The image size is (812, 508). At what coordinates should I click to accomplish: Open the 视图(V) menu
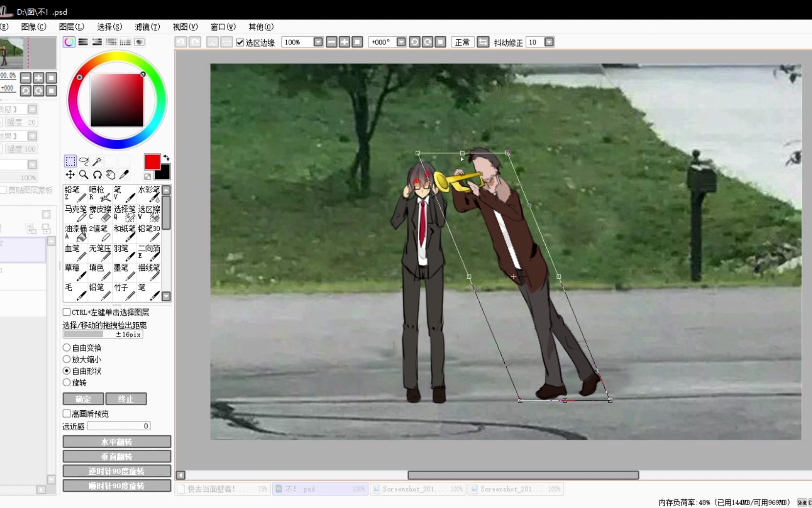(x=185, y=27)
